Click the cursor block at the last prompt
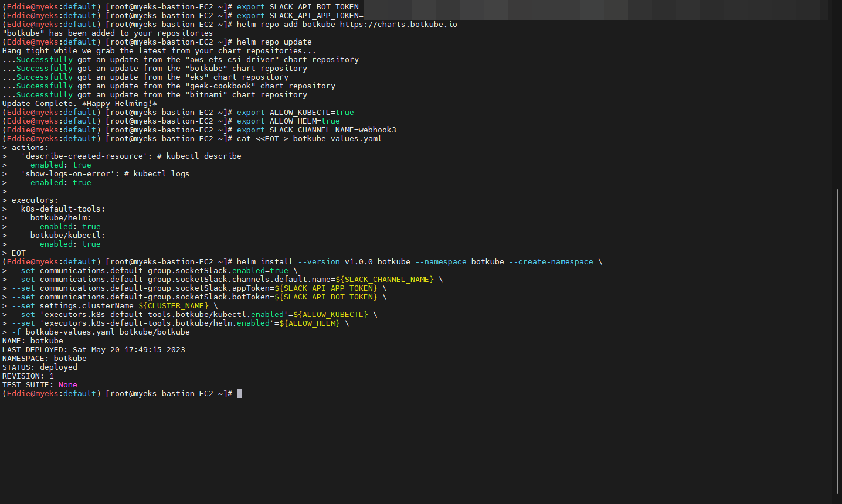 tap(239, 394)
